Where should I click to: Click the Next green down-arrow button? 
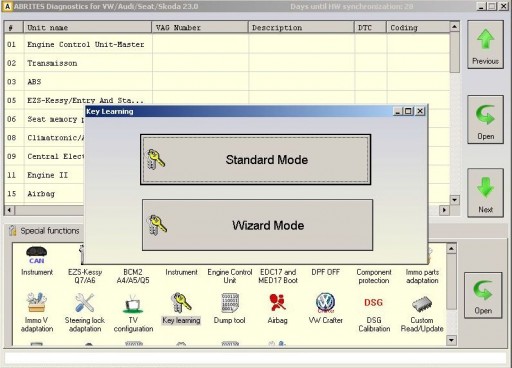[x=485, y=193]
